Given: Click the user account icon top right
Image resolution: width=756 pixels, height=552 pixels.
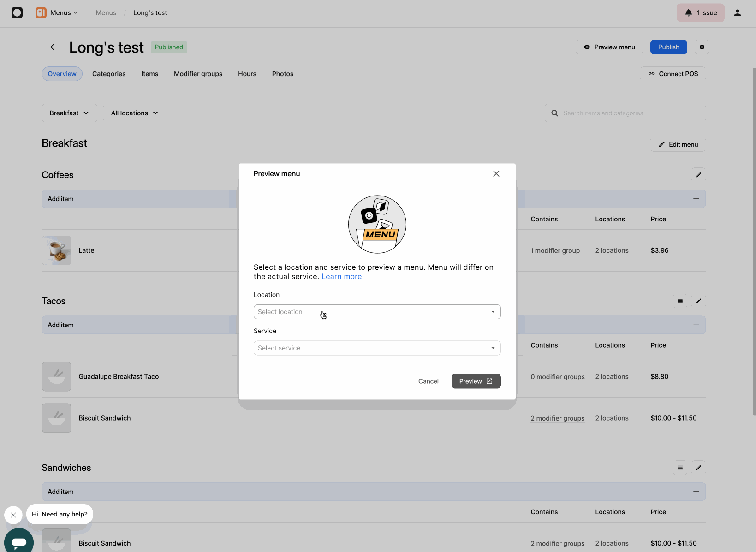Looking at the screenshot, I should pos(737,12).
